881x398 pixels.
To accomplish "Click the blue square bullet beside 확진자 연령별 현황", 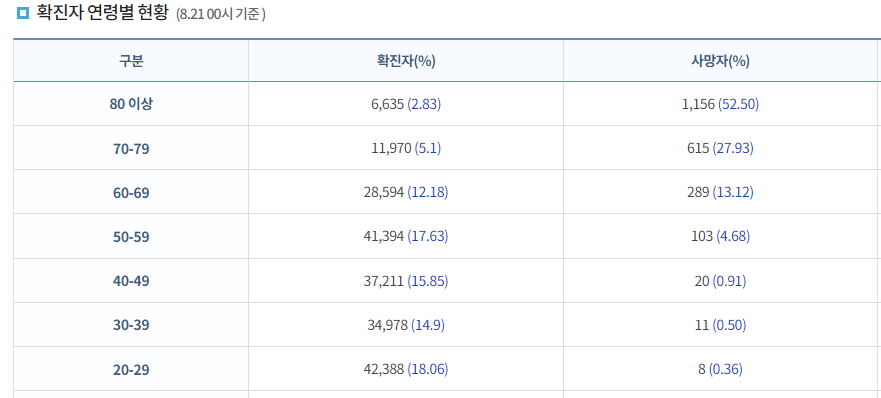I will coord(22,12).
